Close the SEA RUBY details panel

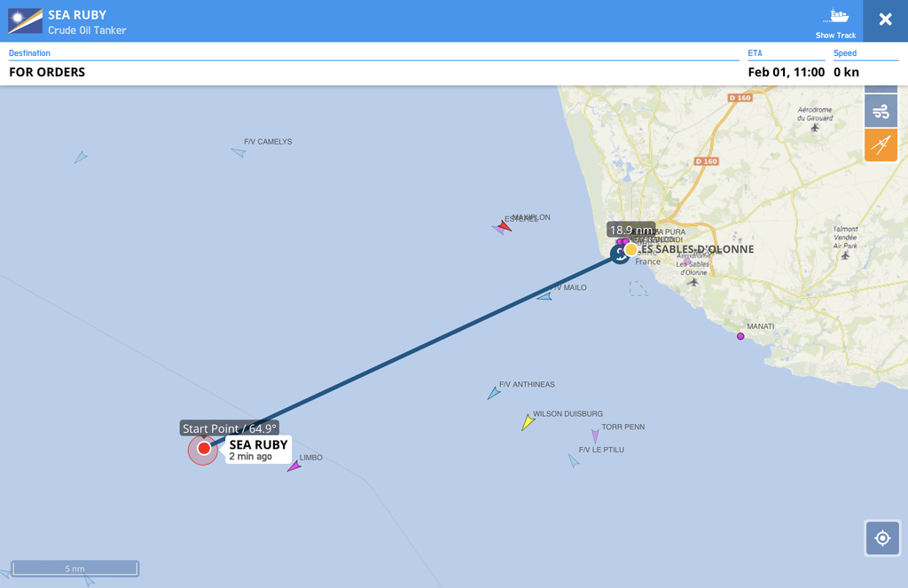point(886,20)
